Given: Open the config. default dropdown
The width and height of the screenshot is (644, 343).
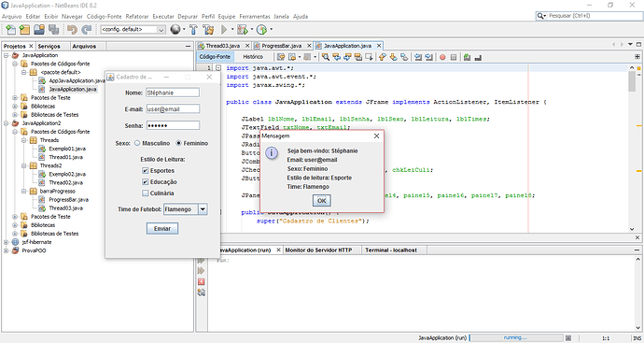Looking at the screenshot, I should pyautogui.click(x=161, y=30).
